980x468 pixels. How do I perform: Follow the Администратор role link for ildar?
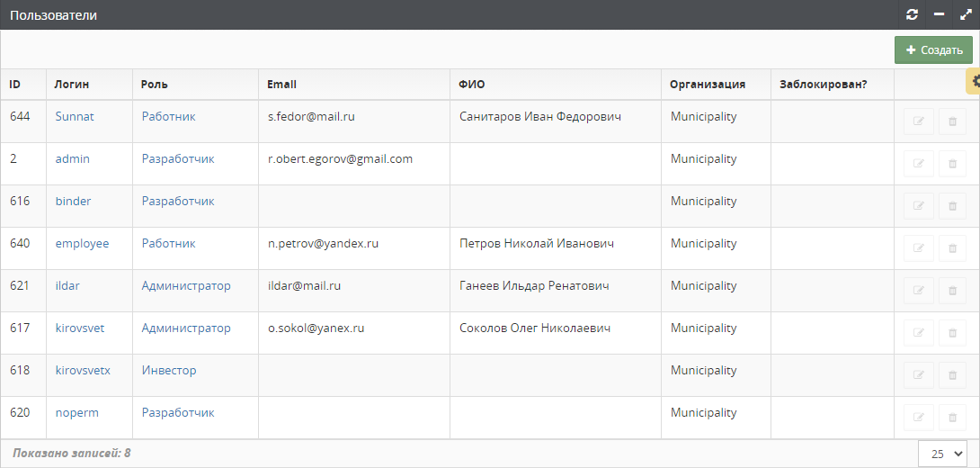click(186, 285)
